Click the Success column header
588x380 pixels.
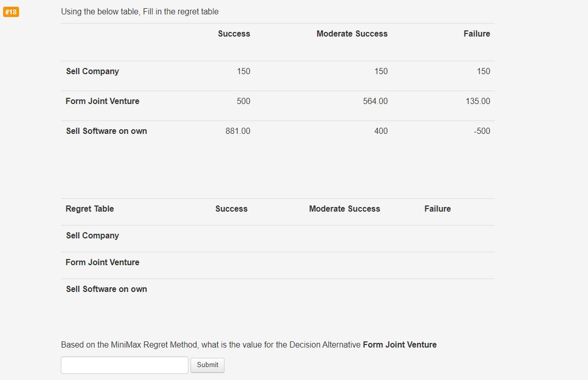coord(234,33)
